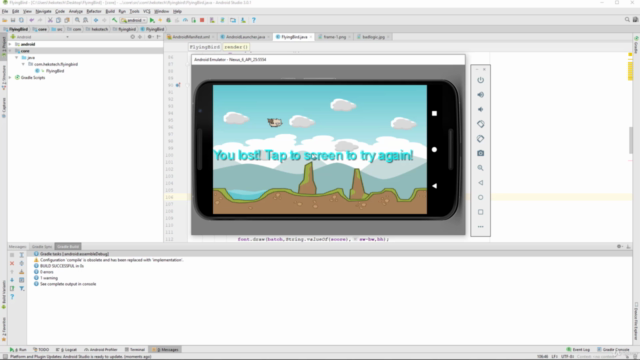Image resolution: width=640 pixels, height=360 pixels.
Task: Open the Logcat tool window
Action: tap(66, 350)
